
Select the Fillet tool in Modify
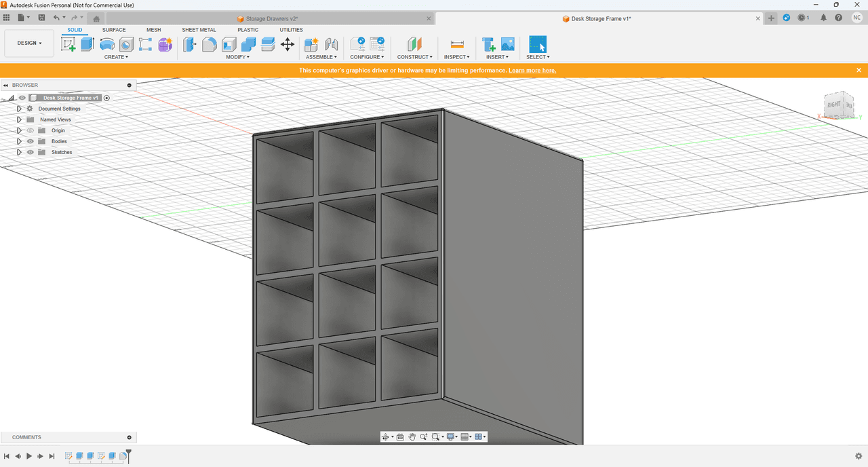[210, 45]
